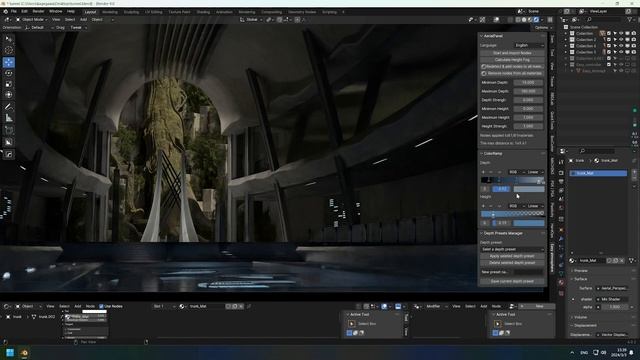The width and height of the screenshot is (640, 360).
Task: Toggle viewport visibility eye for Collection 2
Action: point(621,40)
